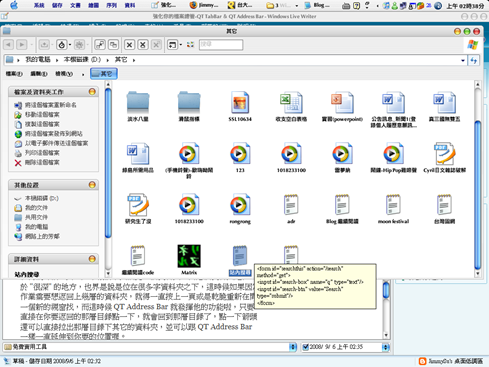
Task: Click the Writer editor scrollbar thumb
Action: pos(386,290)
